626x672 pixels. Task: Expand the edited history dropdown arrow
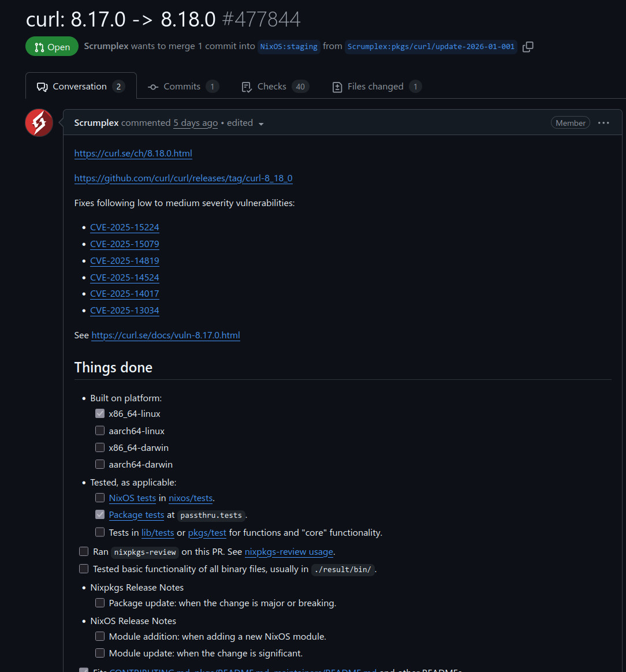click(260, 124)
